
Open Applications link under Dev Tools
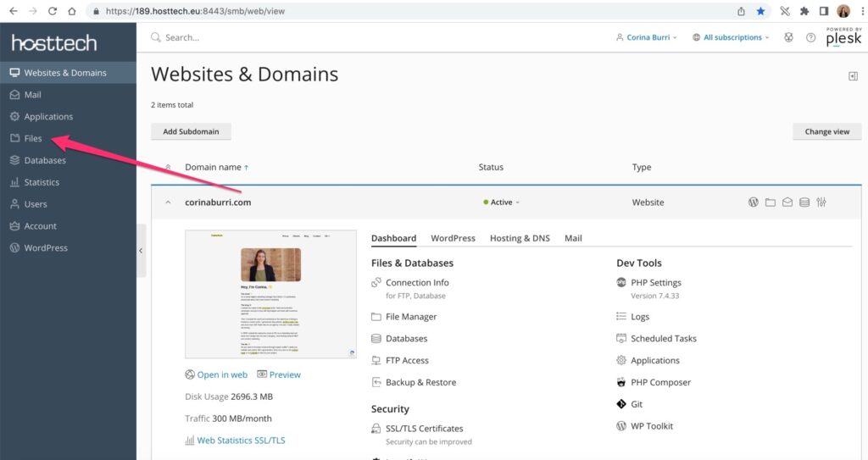[x=655, y=360]
